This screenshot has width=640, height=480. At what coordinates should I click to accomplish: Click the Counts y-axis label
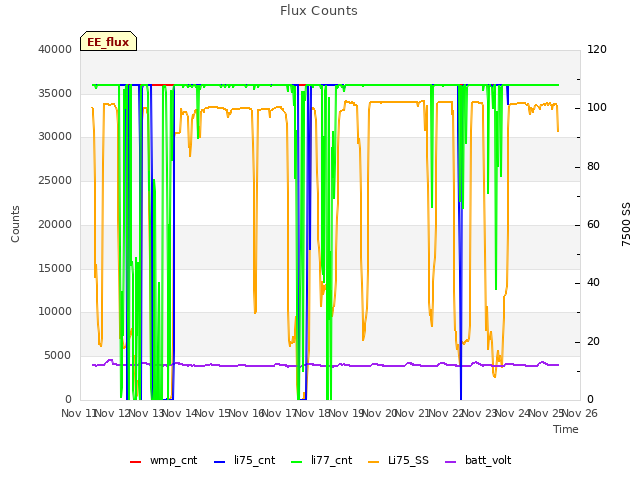(x=15, y=224)
